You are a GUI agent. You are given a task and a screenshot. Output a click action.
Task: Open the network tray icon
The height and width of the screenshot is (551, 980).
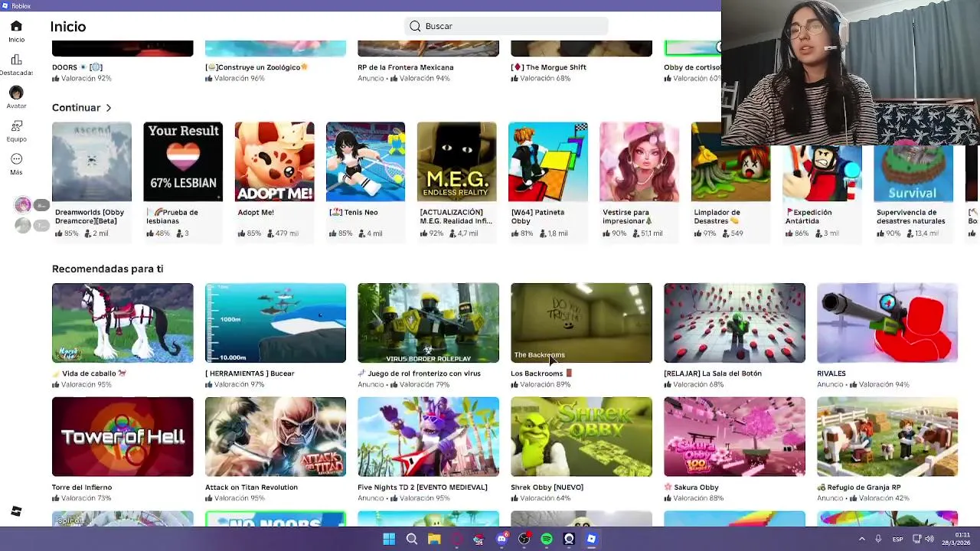click(916, 539)
